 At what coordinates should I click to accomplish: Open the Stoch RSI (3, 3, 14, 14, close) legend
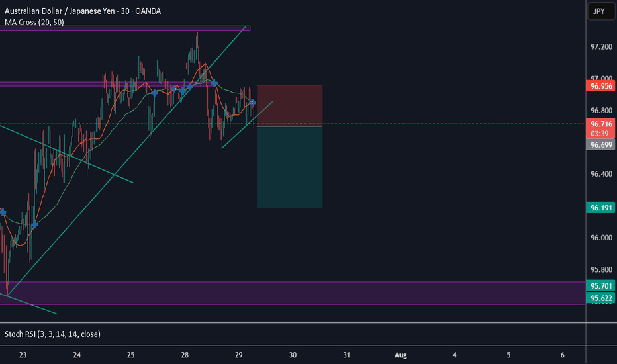(x=52, y=334)
